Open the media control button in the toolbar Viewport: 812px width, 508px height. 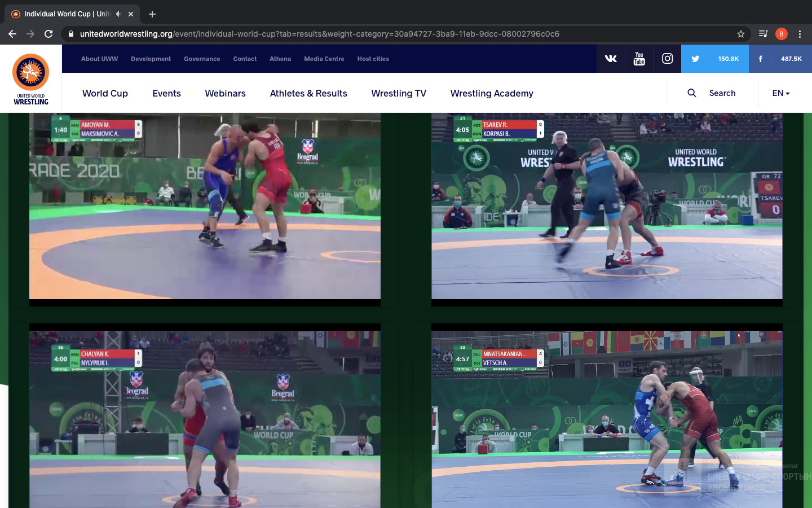763,34
